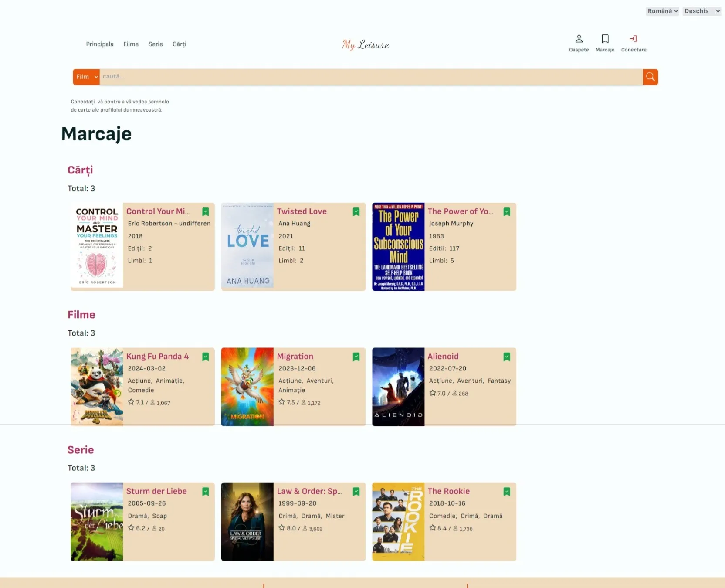Open the Română language dropdown
This screenshot has height=588, width=725.
point(662,11)
